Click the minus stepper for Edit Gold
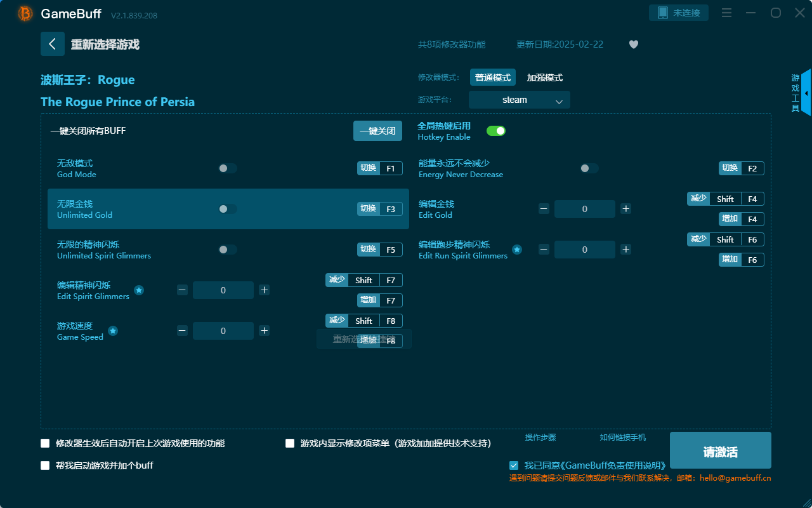Viewport: 812px width, 508px height. tap(544, 208)
